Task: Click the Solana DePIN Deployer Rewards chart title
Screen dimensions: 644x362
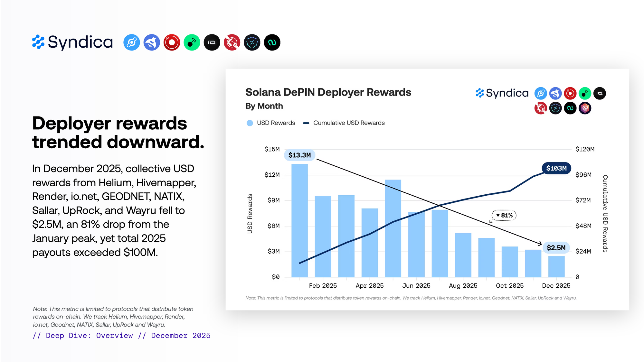Action: coord(328,92)
